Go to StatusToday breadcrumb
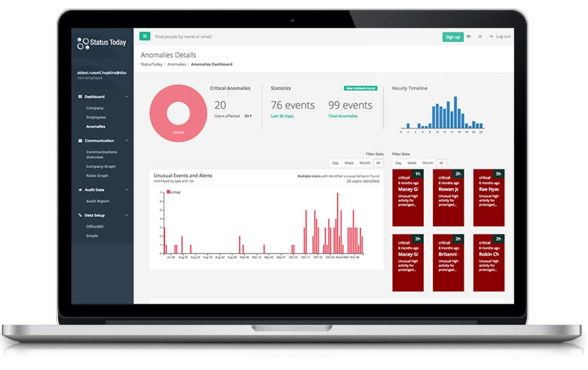This screenshot has width=588, height=370. tap(151, 65)
